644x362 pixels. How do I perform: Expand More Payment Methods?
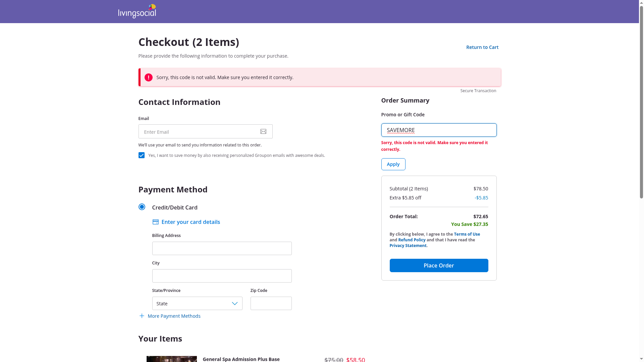point(174,316)
